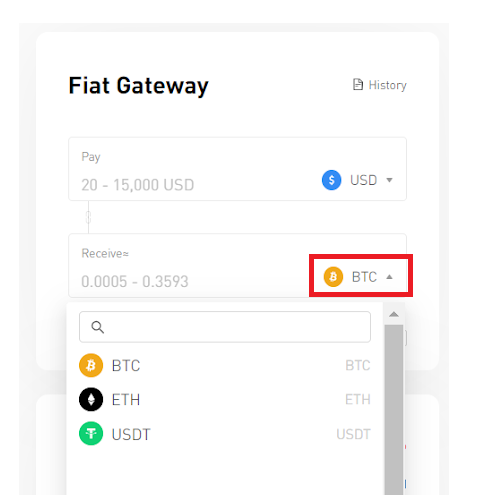The width and height of the screenshot is (478, 495).
Task: Choose the ETH option label in list
Action: (126, 400)
